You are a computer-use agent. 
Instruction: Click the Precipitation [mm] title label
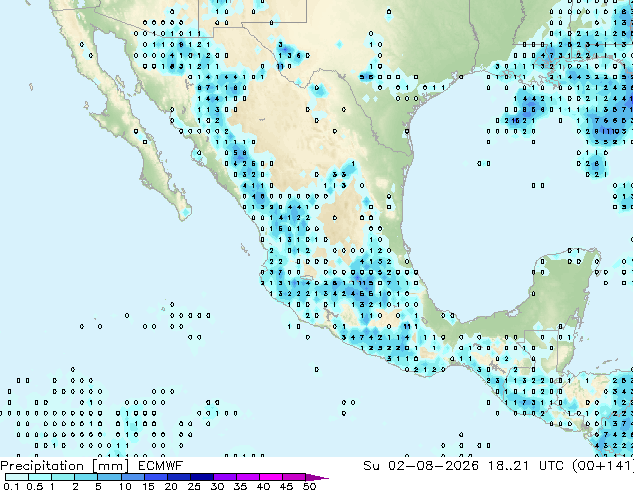65,466
